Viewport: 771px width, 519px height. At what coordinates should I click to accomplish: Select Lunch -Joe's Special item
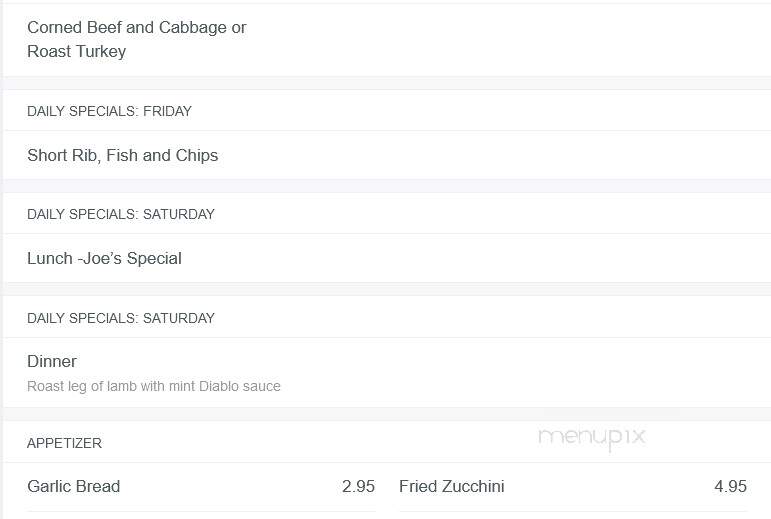104,259
